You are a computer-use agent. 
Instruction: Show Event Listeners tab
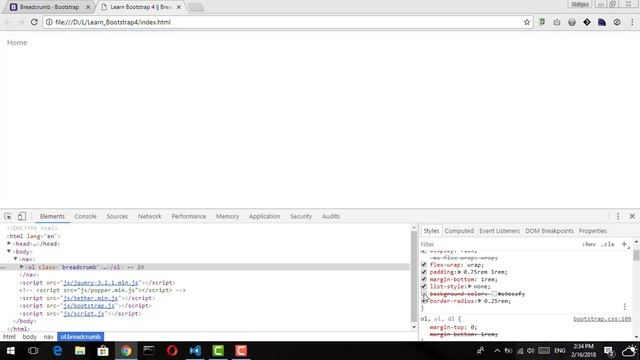[500, 231]
